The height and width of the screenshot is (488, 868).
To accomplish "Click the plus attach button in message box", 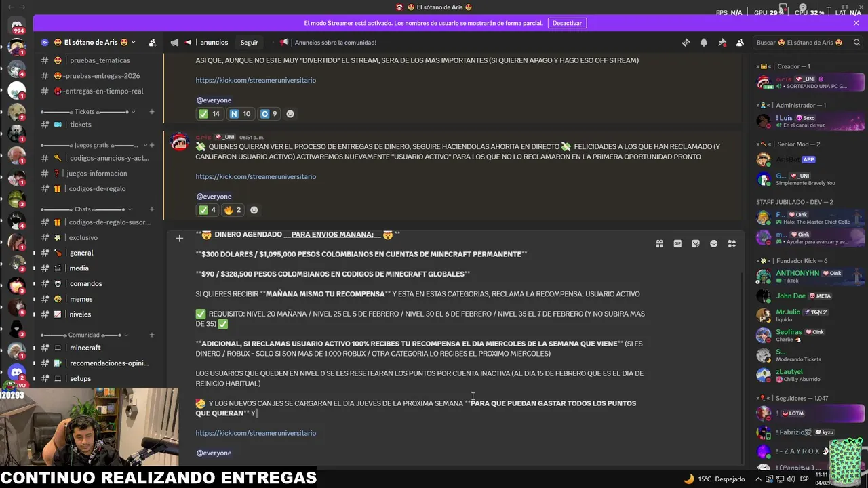I will (179, 238).
